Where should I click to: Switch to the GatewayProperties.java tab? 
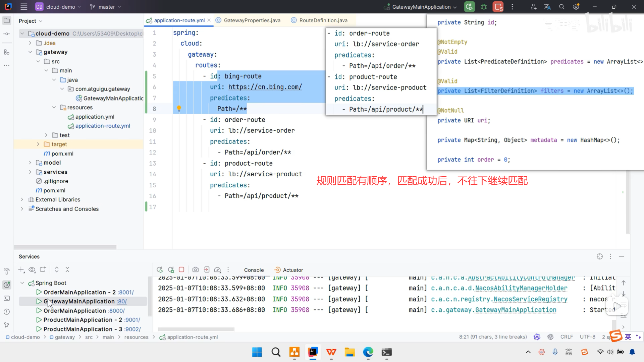252,20
